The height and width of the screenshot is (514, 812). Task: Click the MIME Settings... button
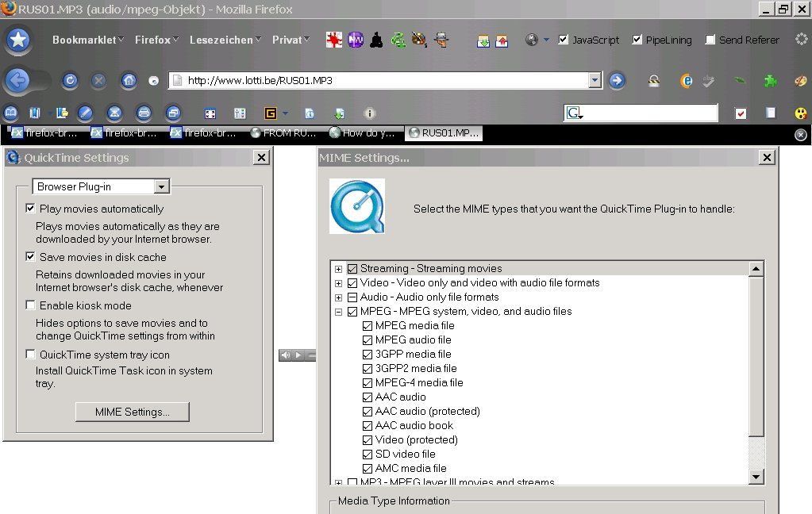132,412
